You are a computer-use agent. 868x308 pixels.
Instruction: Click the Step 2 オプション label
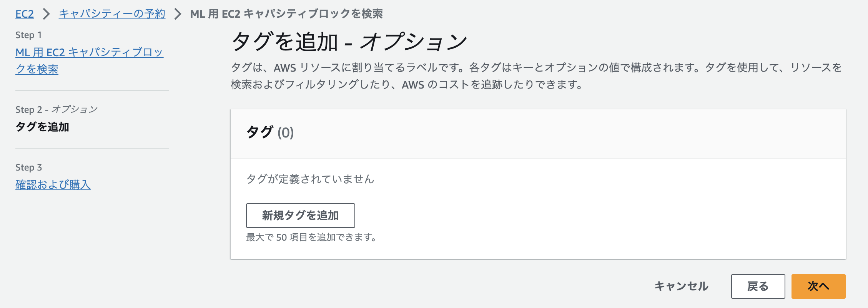click(x=57, y=109)
